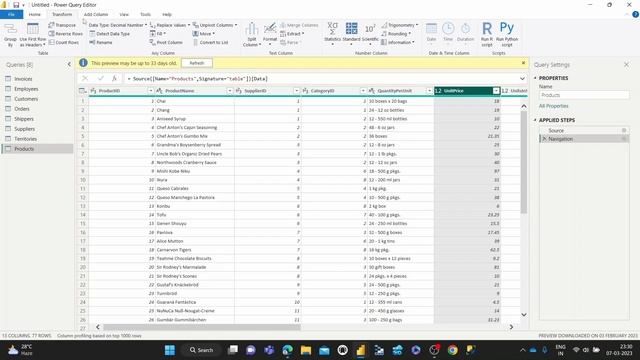
Task: Expand the formula bar chevron
Action: point(522,78)
